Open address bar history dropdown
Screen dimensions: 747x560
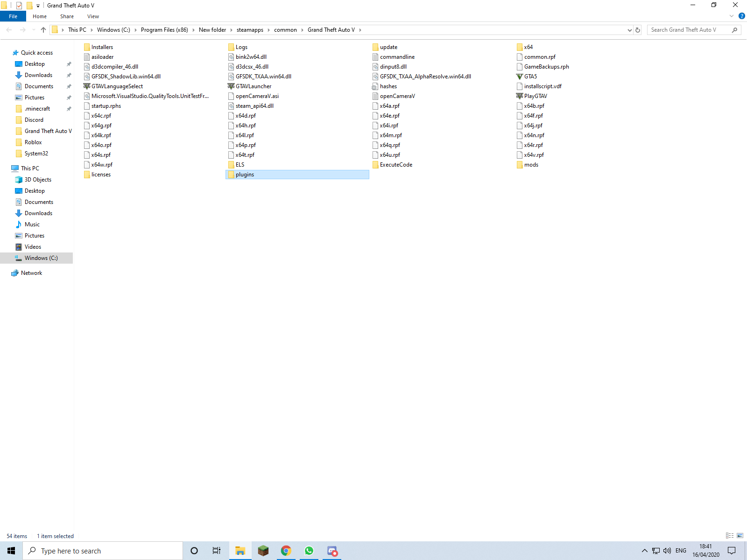click(629, 30)
